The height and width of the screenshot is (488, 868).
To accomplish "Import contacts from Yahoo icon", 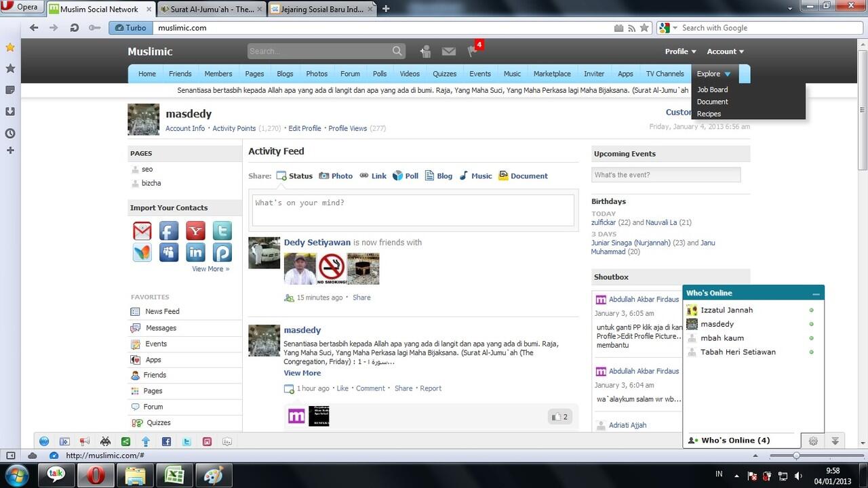I will (195, 230).
